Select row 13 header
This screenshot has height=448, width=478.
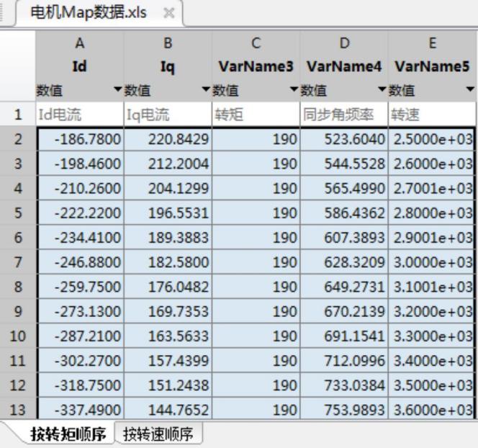click(18, 410)
